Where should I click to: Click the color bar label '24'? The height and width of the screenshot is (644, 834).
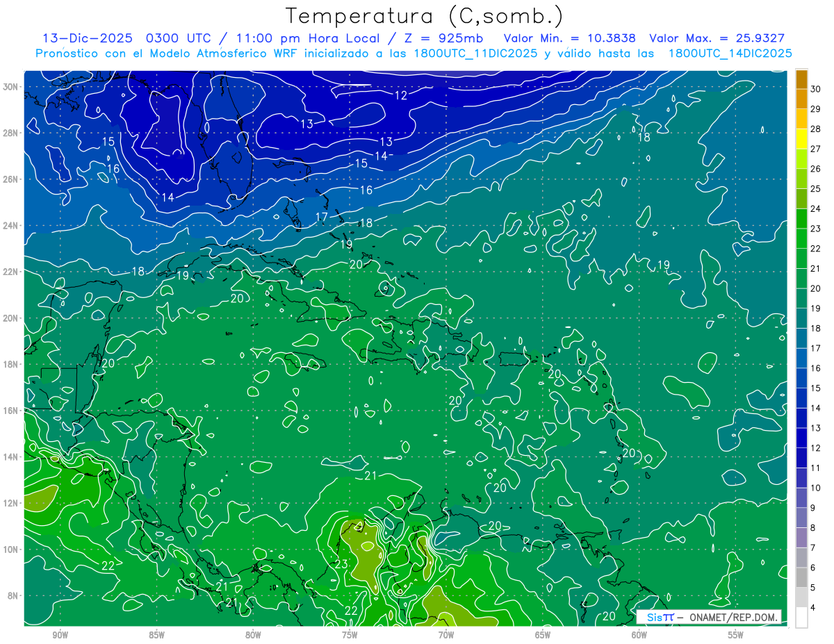coord(815,208)
